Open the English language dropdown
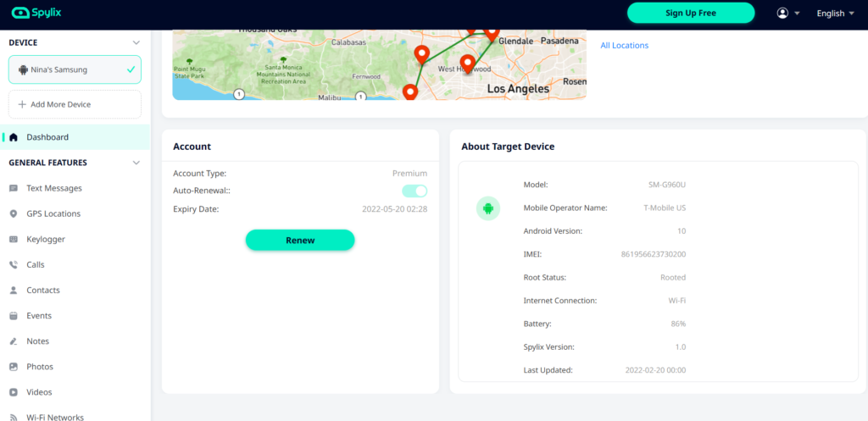 [835, 14]
